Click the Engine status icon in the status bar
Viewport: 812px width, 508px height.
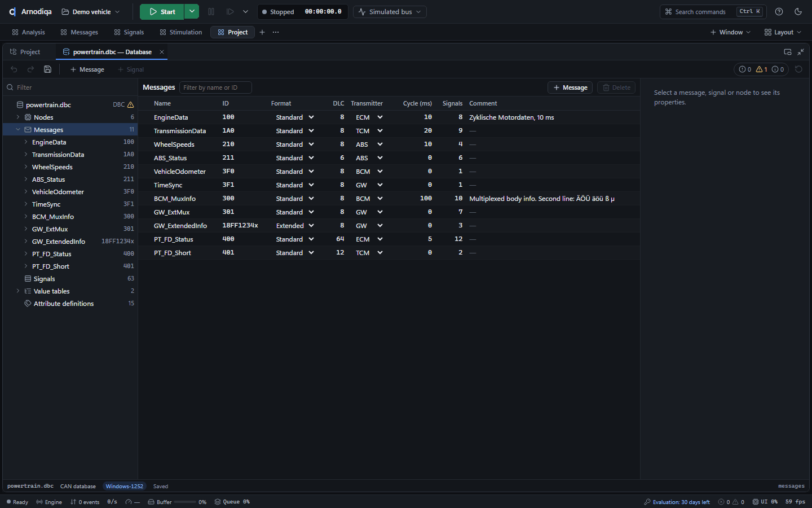[39, 502]
